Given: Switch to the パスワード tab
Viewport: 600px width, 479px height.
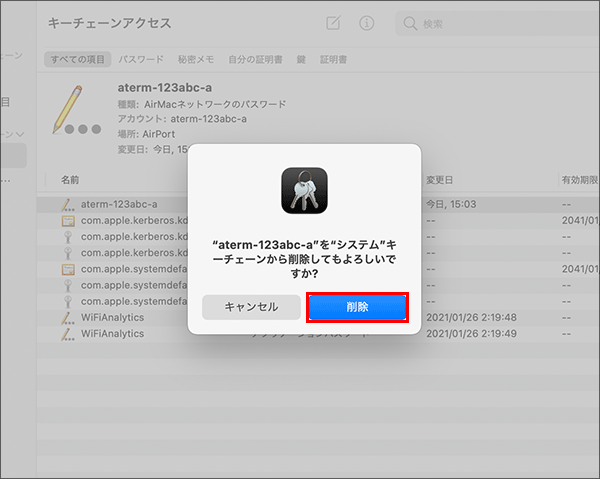Looking at the screenshot, I should pos(143,60).
